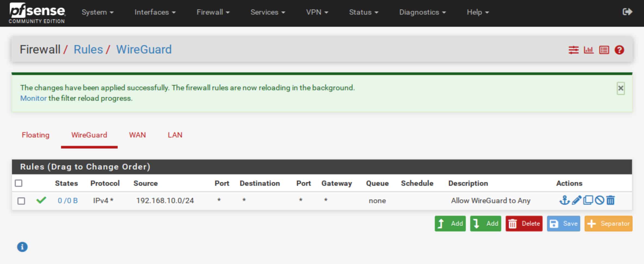
Task: Disable the Allow WireGuard to Any rule
Action: point(599,200)
